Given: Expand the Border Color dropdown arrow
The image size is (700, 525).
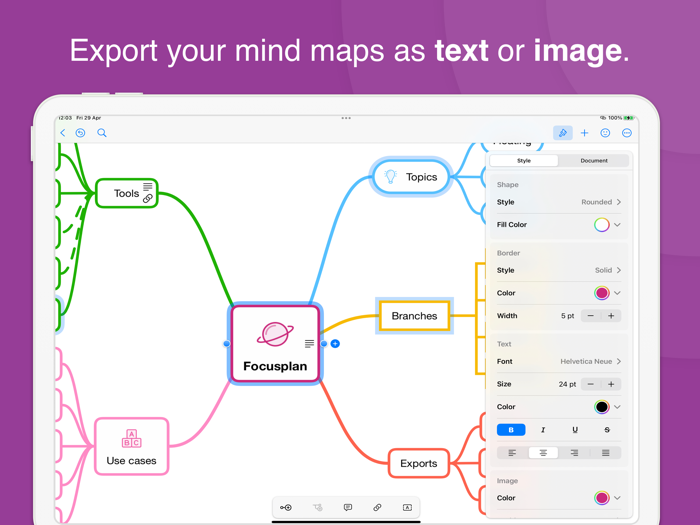Looking at the screenshot, I should click(x=617, y=293).
